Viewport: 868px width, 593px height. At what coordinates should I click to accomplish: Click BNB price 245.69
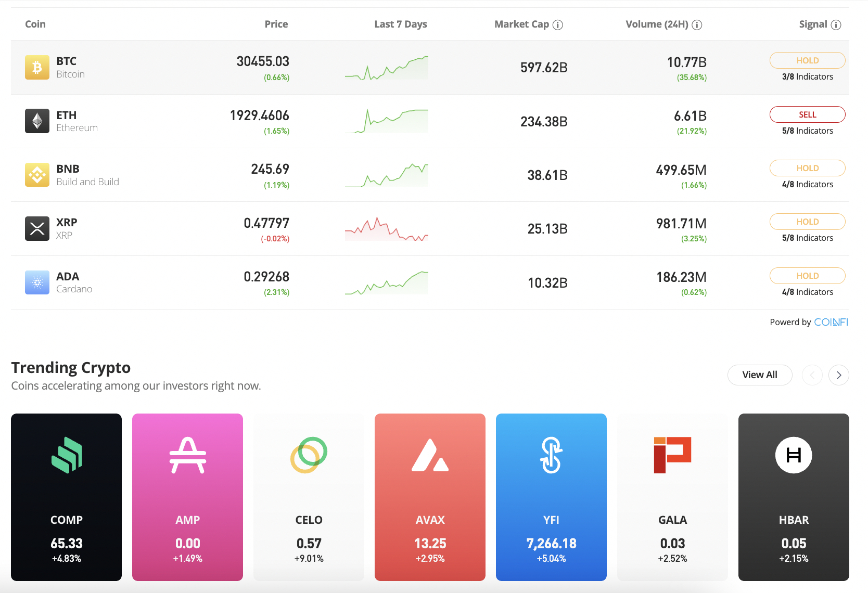pos(270,169)
